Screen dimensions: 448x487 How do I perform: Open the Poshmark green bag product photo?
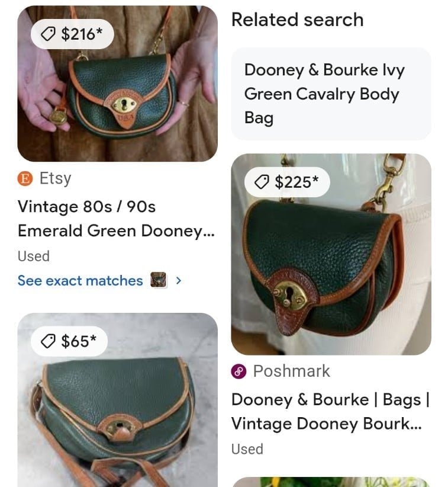[331, 254]
